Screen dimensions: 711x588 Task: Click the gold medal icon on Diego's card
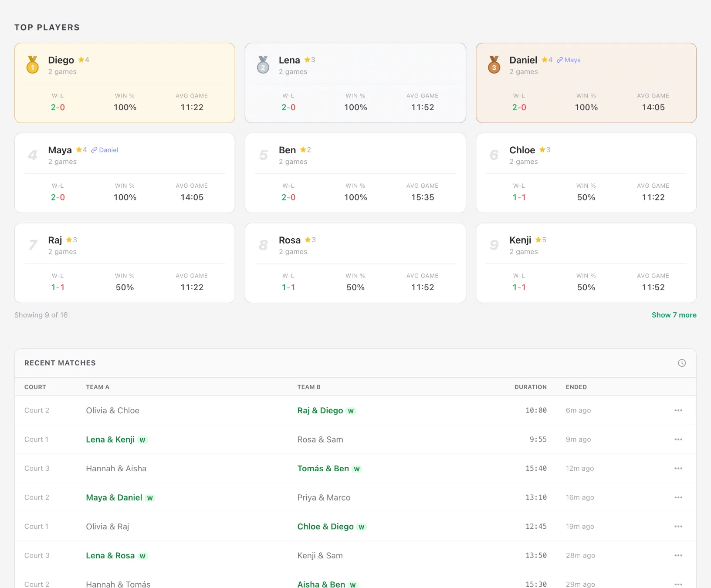(x=33, y=64)
